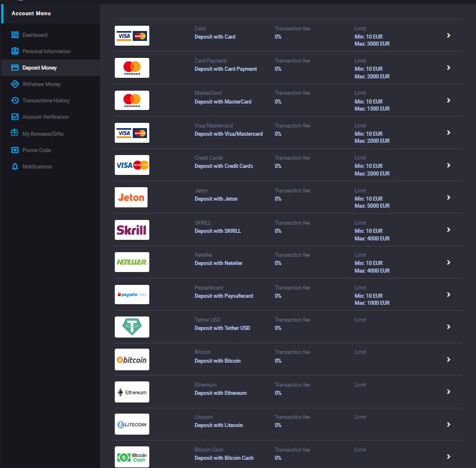Click the 'Deposit with Card' link

[x=215, y=37]
